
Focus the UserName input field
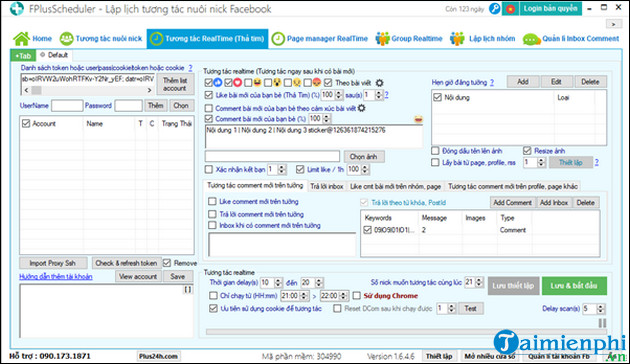click(x=67, y=106)
